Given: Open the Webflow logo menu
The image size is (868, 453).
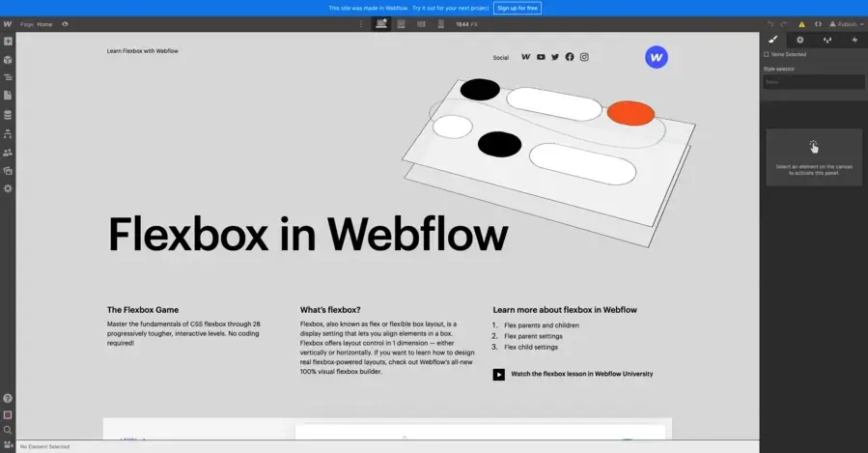Looking at the screenshot, I should (7, 24).
